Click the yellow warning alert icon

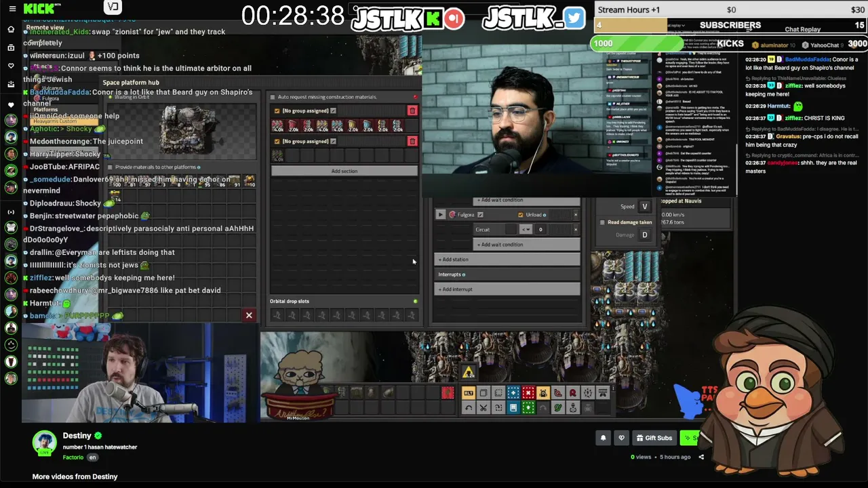pos(468,372)
